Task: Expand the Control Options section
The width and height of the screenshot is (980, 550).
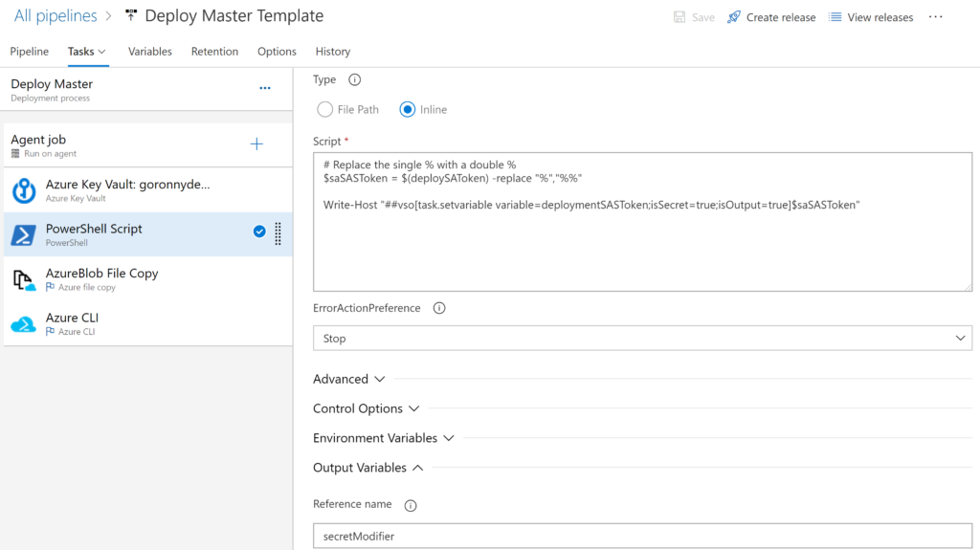Action: (x=367, y=408)
